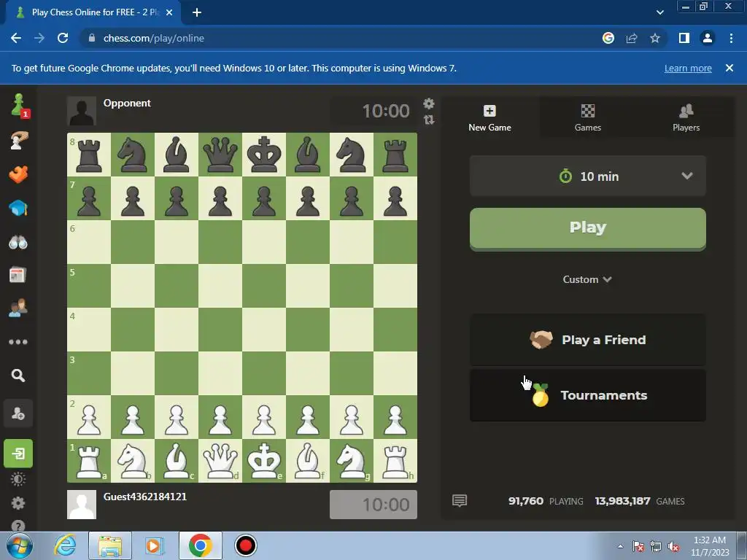Open the Social friends icon in sidebar
Image resolution: width=747 pixels, height=560 pixels.
pyautogui.click(x=18, y=308)
